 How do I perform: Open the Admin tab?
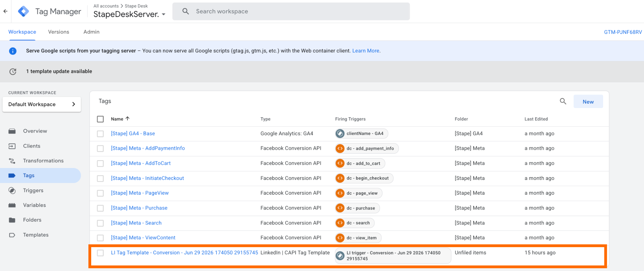pyautogui.click(x=92, y=32)
